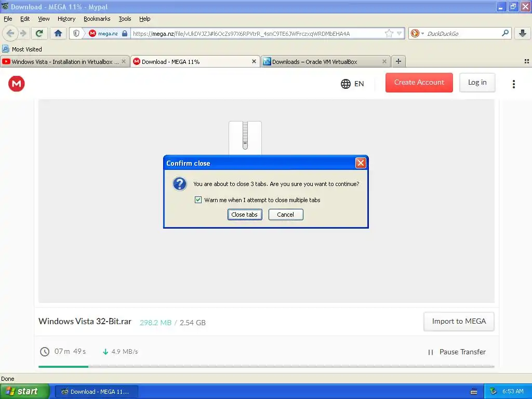Close the Confirm close dialog with X
Viewport: 532px width, 399px height.
click(x=361, y=163)
